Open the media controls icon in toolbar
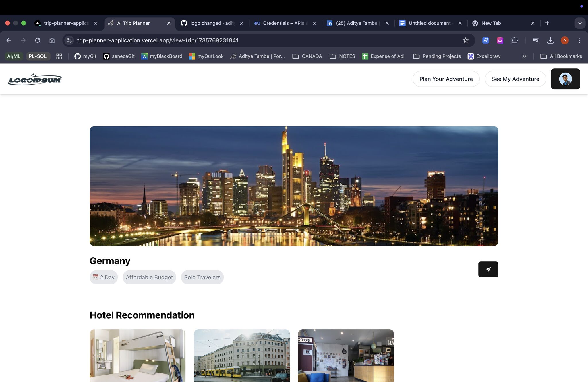 (x=536, y=40)
